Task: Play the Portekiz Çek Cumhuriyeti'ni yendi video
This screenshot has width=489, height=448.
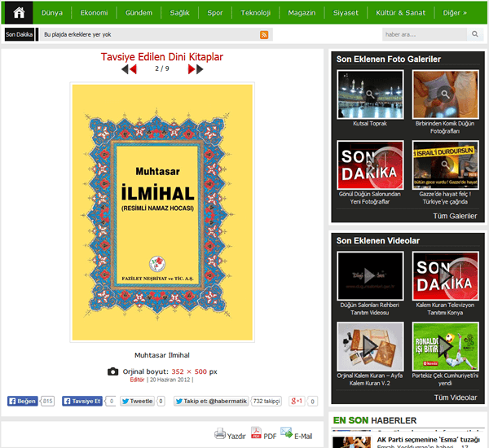Action: 445,346
